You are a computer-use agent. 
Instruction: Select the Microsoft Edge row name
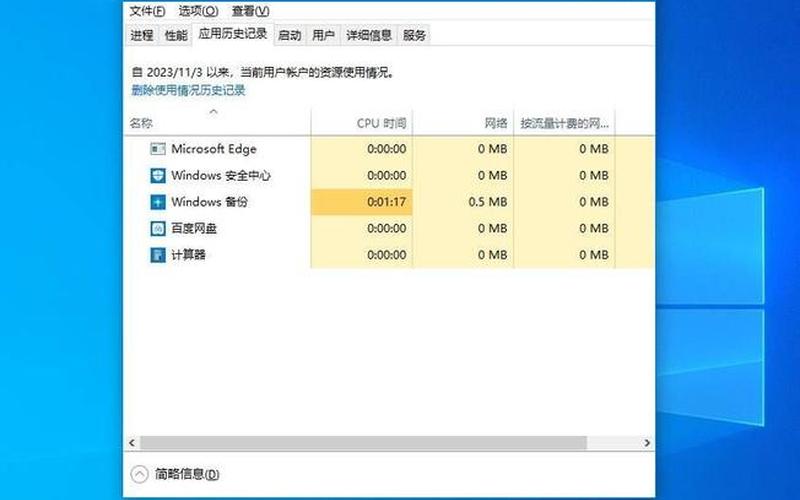tap(214, 149)
